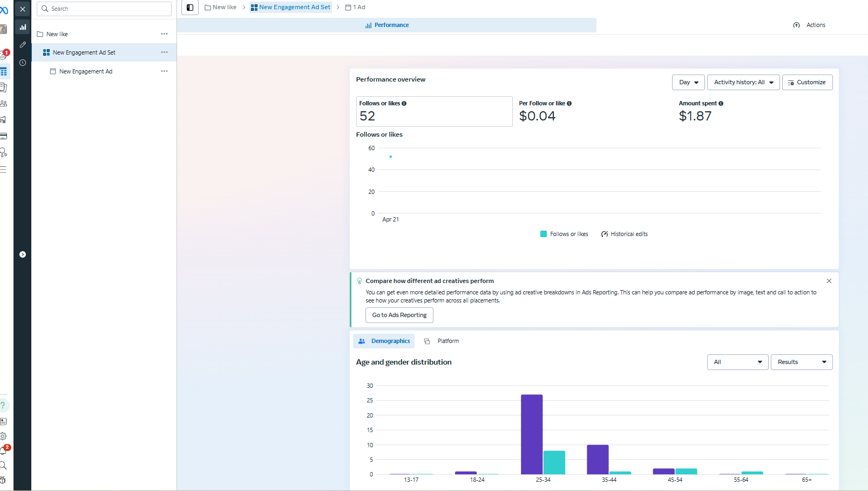Open the Day time breakdown dropdown
Screen dimensions: 868x491
pyautogui.click(x=688, y=82)
